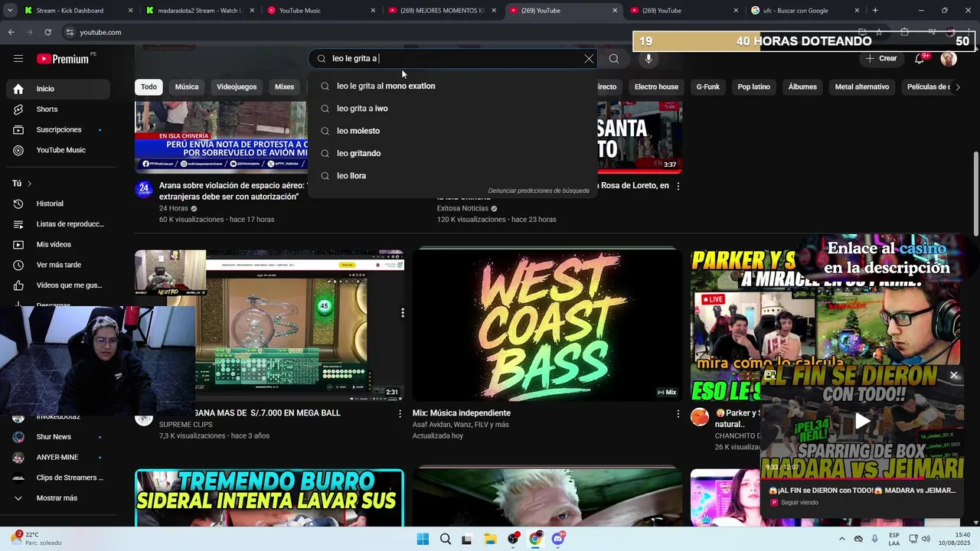Click the magnifier search submit button
980x551 pixels.
tap(614, 59)
